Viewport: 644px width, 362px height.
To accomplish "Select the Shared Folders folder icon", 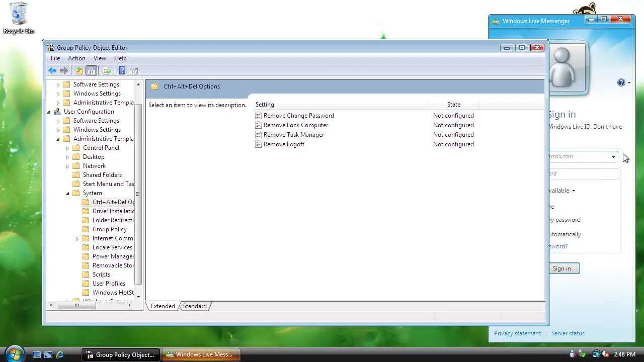I will pyautogui.click(x=76, y=175).
